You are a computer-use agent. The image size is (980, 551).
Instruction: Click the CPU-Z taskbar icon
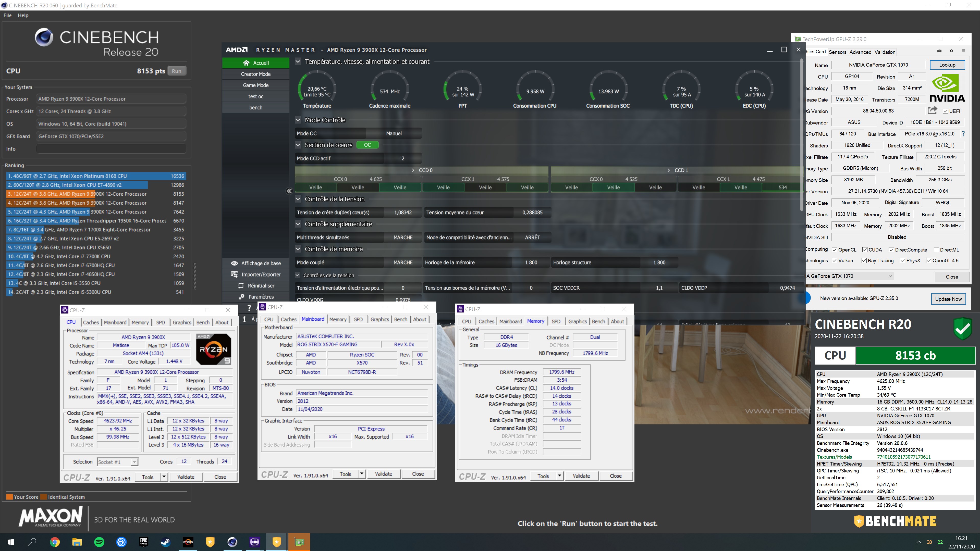(254, 542)
